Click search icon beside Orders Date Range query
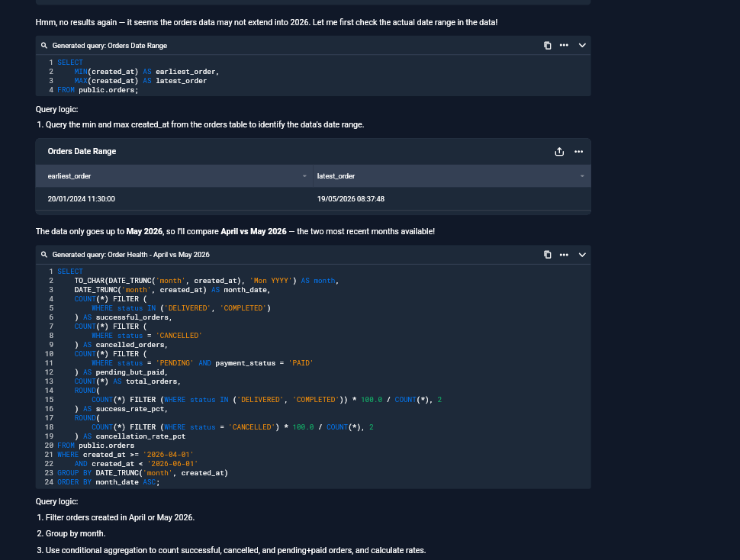 (44, 45)
